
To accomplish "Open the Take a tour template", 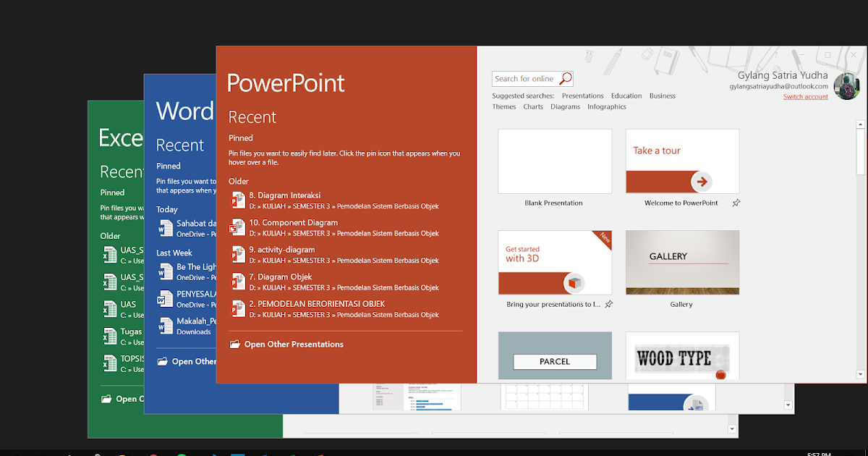I will tap(682, 161).
